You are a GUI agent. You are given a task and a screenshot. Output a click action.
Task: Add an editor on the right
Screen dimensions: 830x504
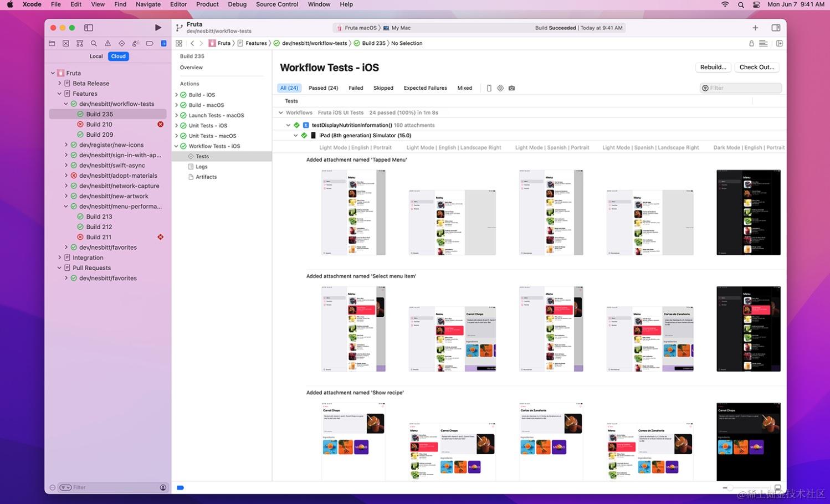coord(780,43)
